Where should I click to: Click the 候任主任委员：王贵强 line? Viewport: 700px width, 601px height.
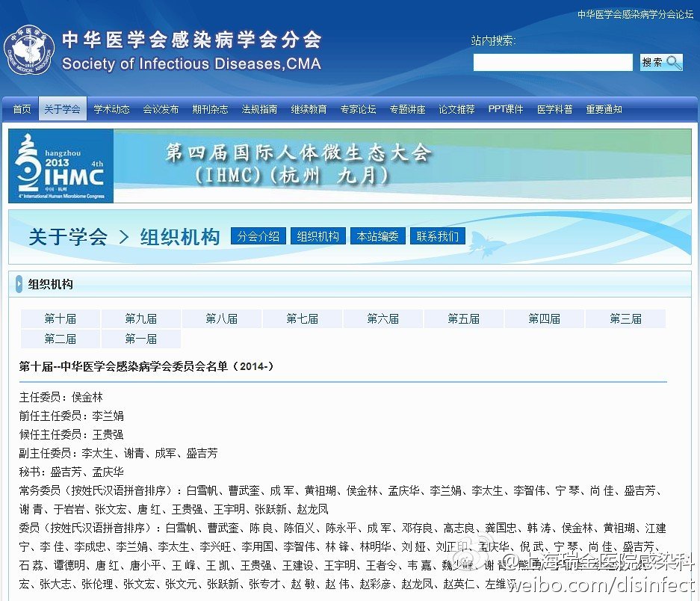click(72, 435)
